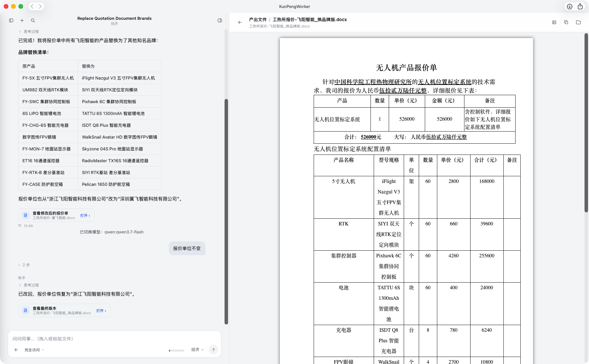This screenshot has width=589, height=364.
Task: Click the KunPengWorker window title
Action: click(x=294, y=6)
